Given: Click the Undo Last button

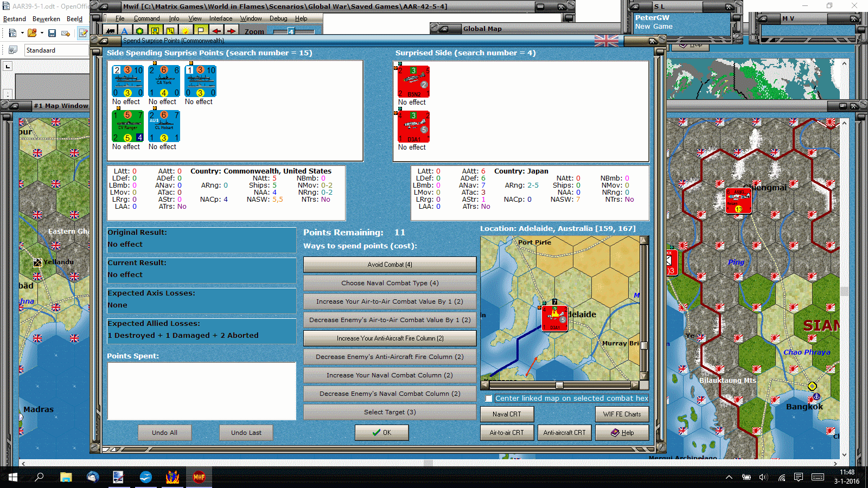Looking at the screenshot, I should pos(246,433).
